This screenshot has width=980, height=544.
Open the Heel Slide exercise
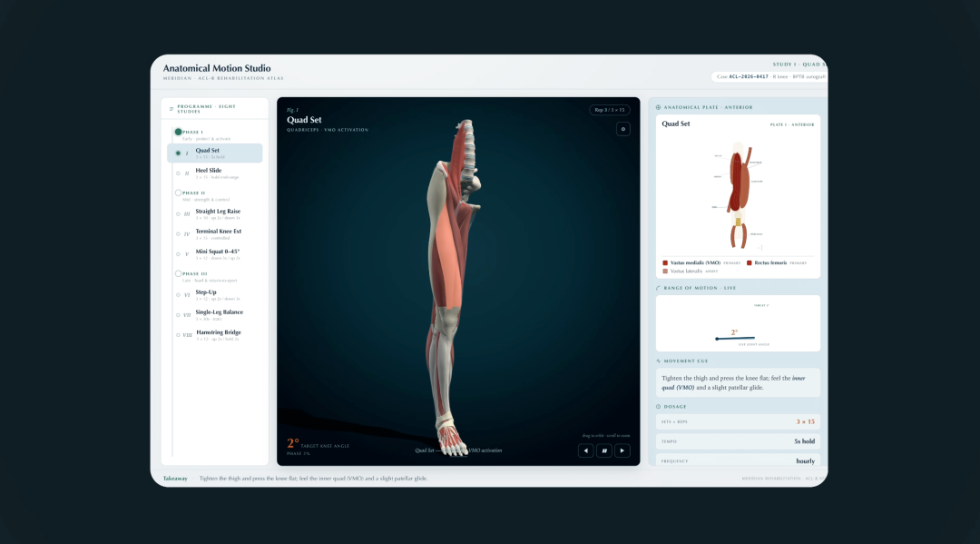pos(215,173)
